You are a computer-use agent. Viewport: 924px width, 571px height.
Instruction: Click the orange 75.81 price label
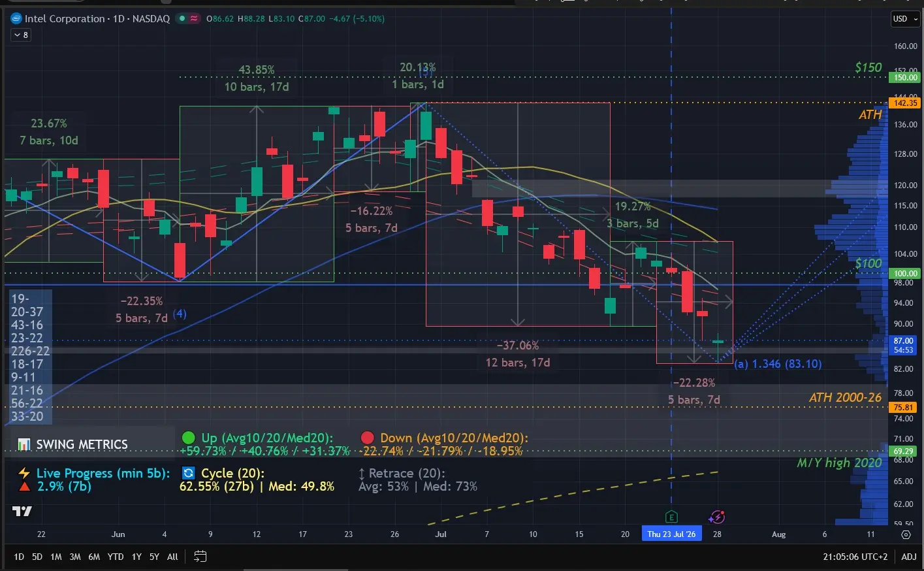pos(904,407)
